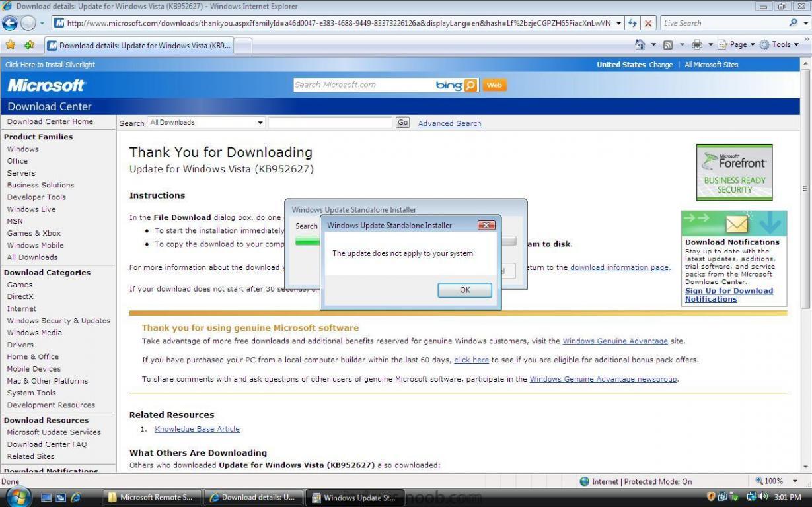Open Windows Security & Updates category
Viewport: 812px width, 507px height.
(59, 321)
